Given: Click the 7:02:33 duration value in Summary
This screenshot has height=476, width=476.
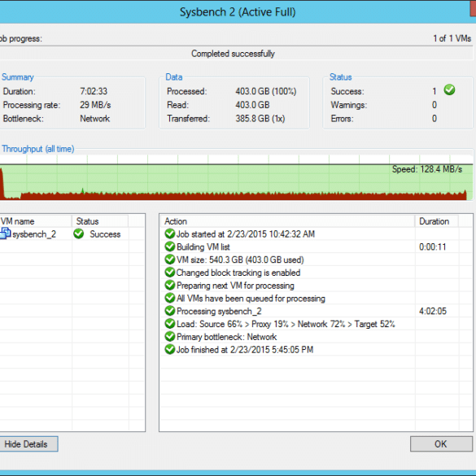Looking at the screenshot, I should (x=94, y=91).
